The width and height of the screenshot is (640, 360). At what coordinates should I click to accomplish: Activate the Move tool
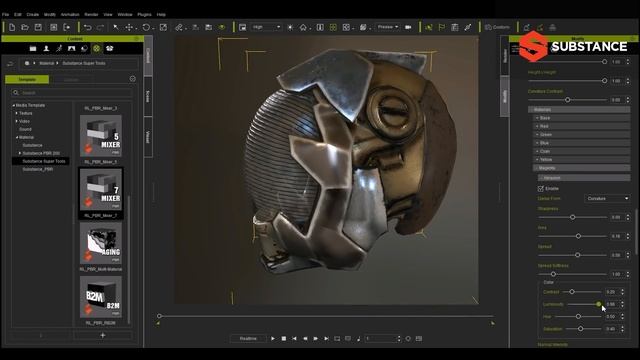[x=129, y=27]
